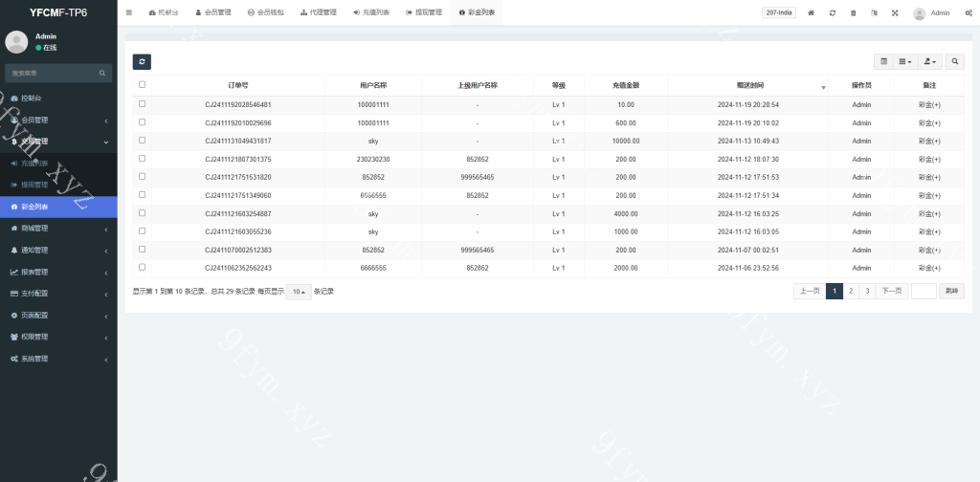Toggle table card view icon
This screenshot has height=482, width=980.
coord(883,61)
